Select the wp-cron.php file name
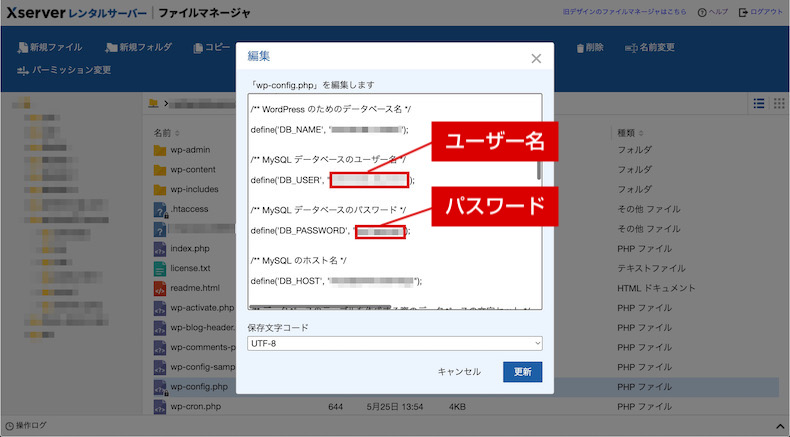Screen dimensions: 790x437 point(195,406)
